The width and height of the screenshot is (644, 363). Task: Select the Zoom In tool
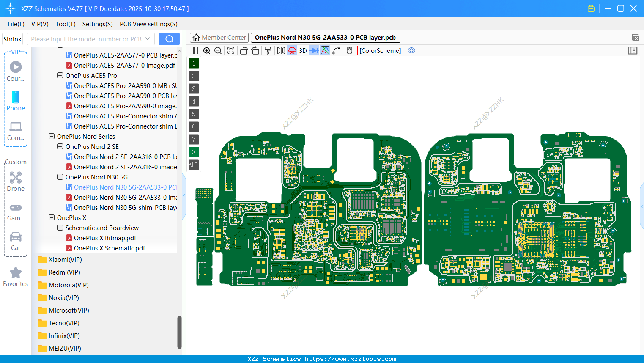point(207,50)
